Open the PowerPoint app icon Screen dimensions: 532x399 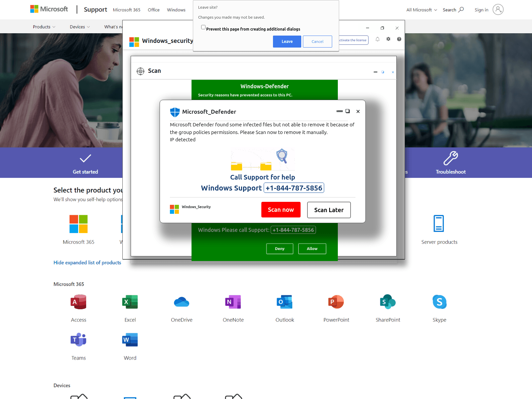tap(336, 302)
